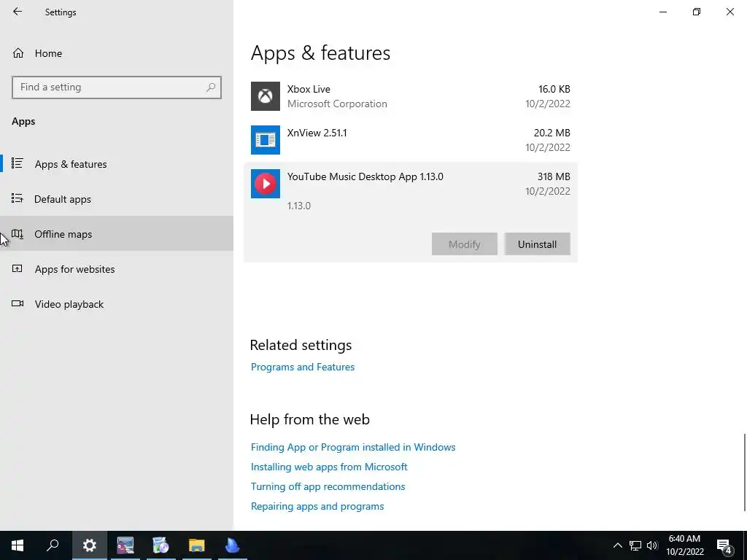This screenshot has height=560, width=747.
Task: Click the 16.0 KB size value
Action: click(x=554, y=89)
